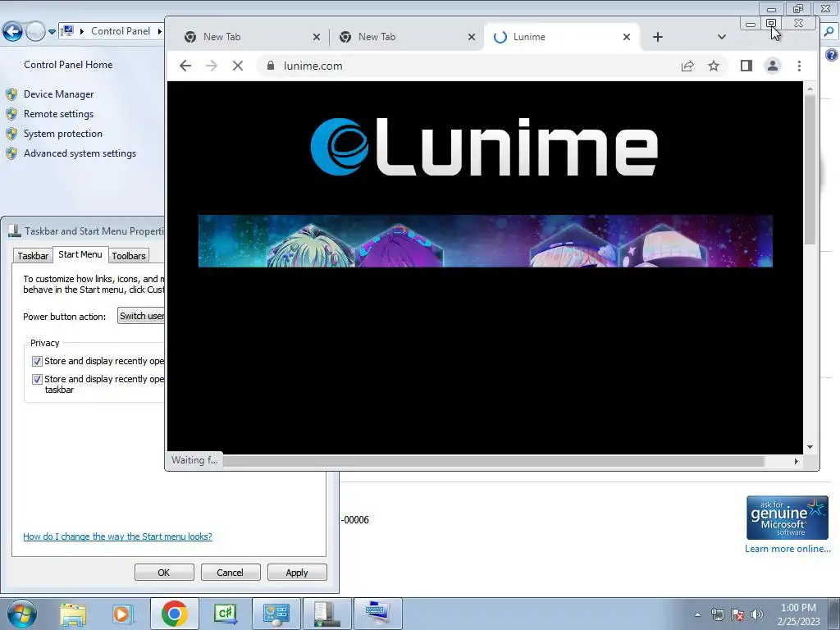Go to Control Panel Home
Screen dimensions: 840x630
68,65
